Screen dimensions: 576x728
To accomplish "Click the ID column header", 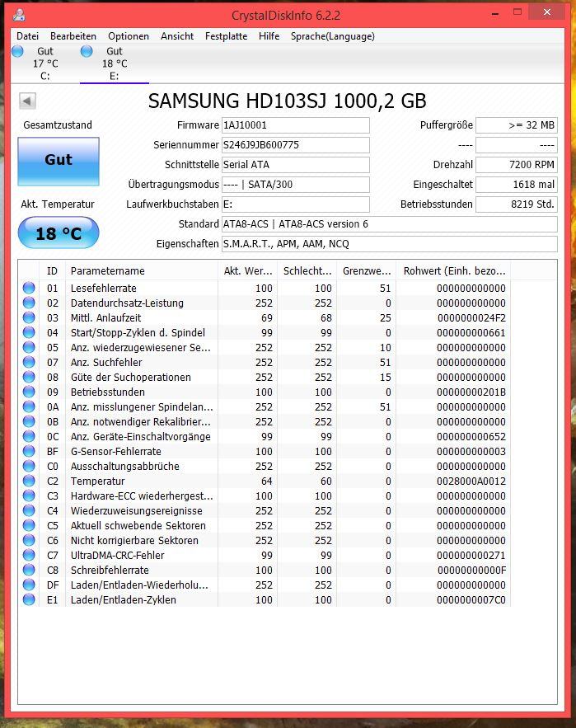I will coord(53,270).
